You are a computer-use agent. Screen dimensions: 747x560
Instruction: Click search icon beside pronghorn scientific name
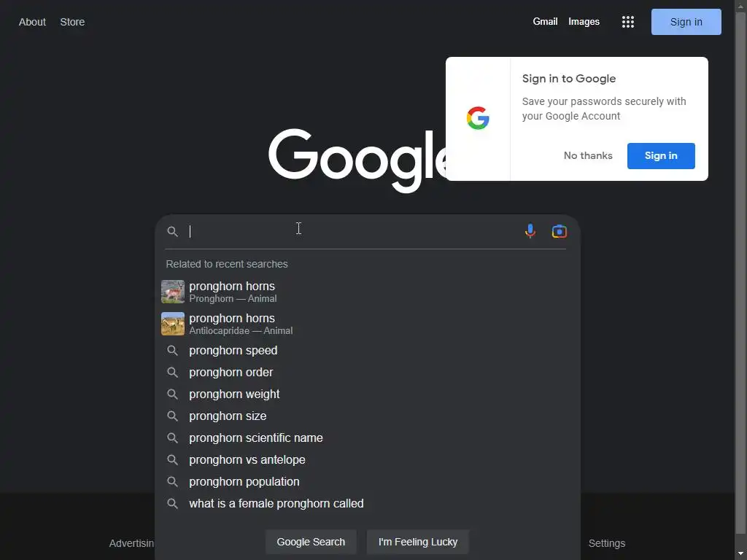(x=172, y=438)
